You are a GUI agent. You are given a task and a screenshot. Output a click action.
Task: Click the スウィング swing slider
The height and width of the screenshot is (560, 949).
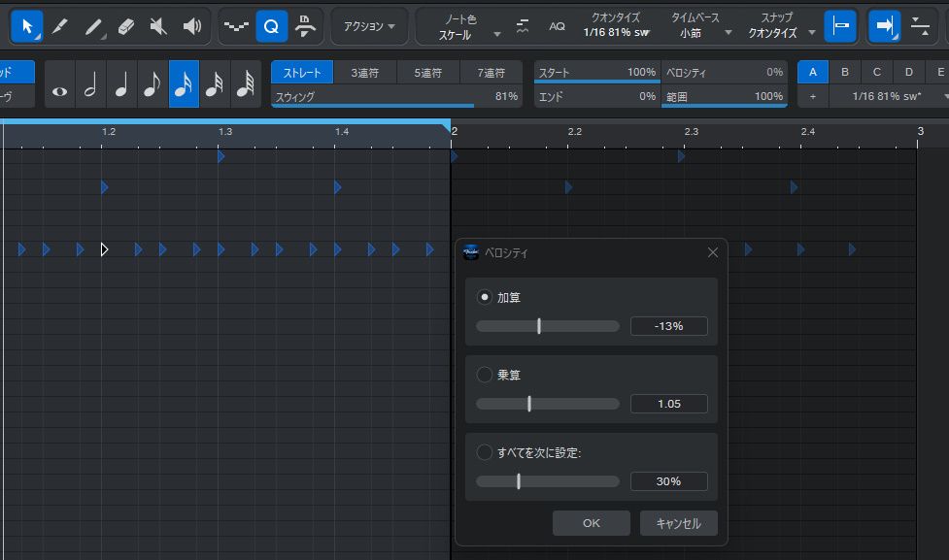tap(396, 97)
